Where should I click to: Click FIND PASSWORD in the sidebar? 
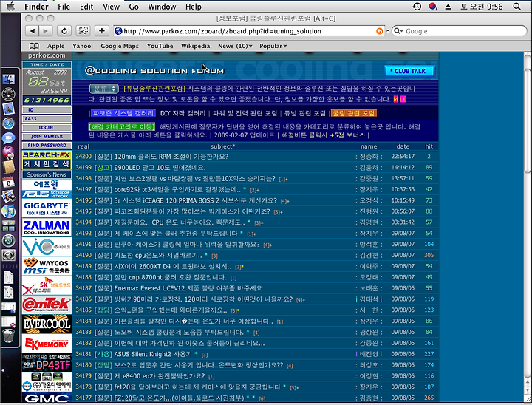click(x=47, y=145)
